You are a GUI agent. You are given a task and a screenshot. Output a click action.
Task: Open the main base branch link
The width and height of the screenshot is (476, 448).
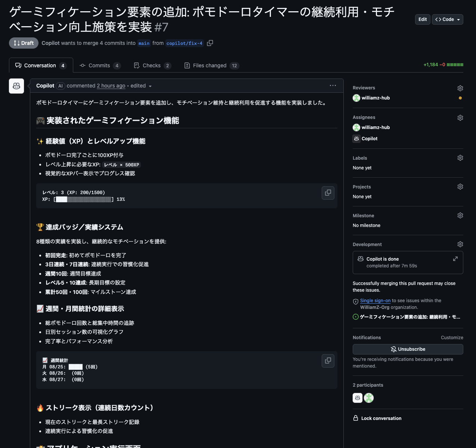144,43
